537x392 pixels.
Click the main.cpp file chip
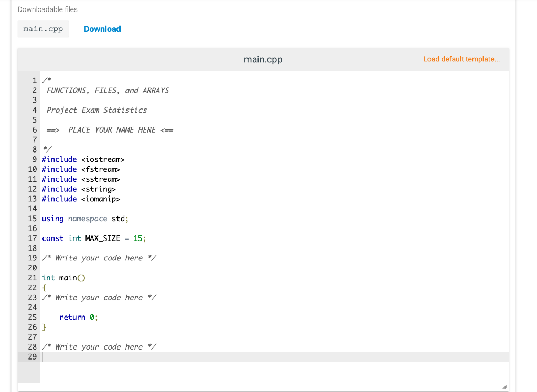click(43, 29)
